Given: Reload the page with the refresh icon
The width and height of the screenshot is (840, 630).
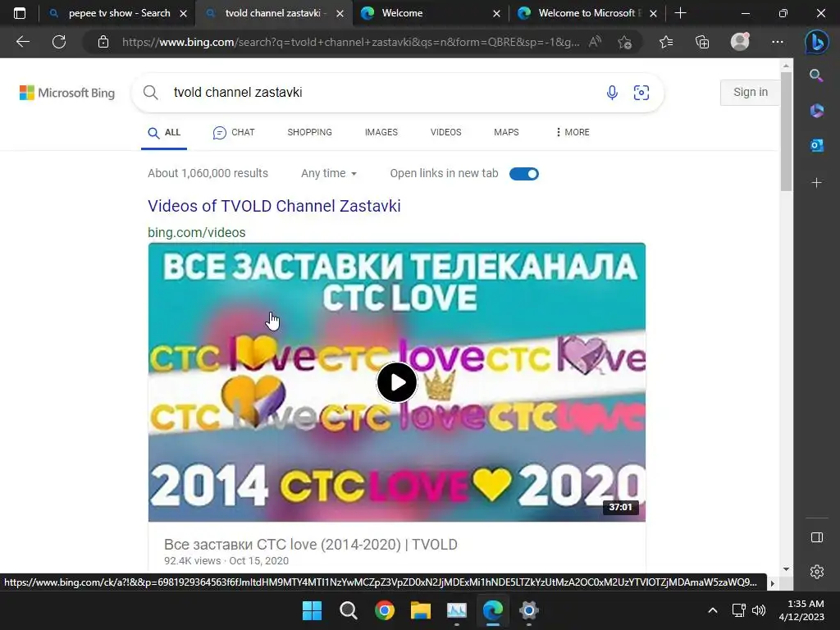Looking at the screenshot, I should tap(59, 42).
